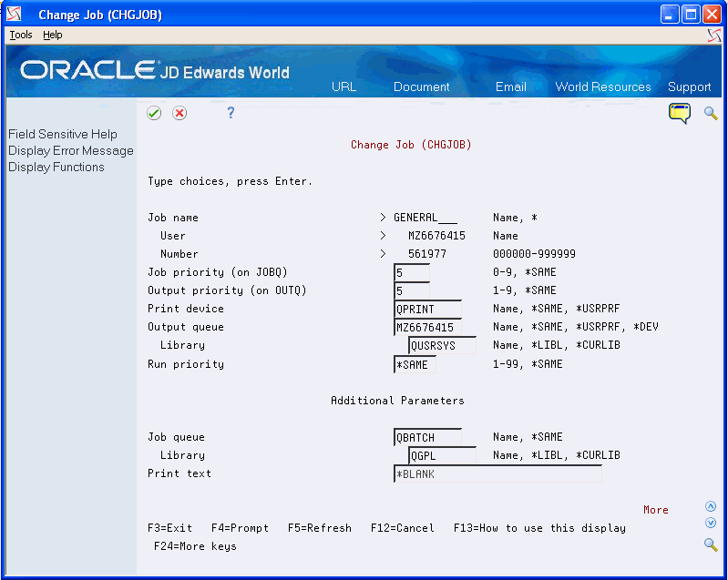The width and height of the screenshot is (728, 580).
Task: Click the User value MZ6676415
Action: click(x=436, y=236)
